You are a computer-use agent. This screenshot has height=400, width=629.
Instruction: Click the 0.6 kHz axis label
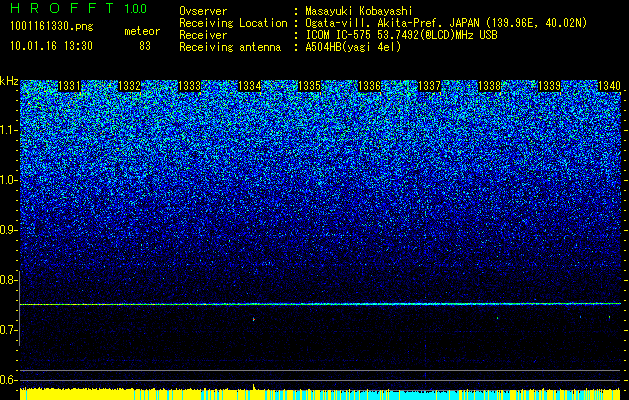7,380
